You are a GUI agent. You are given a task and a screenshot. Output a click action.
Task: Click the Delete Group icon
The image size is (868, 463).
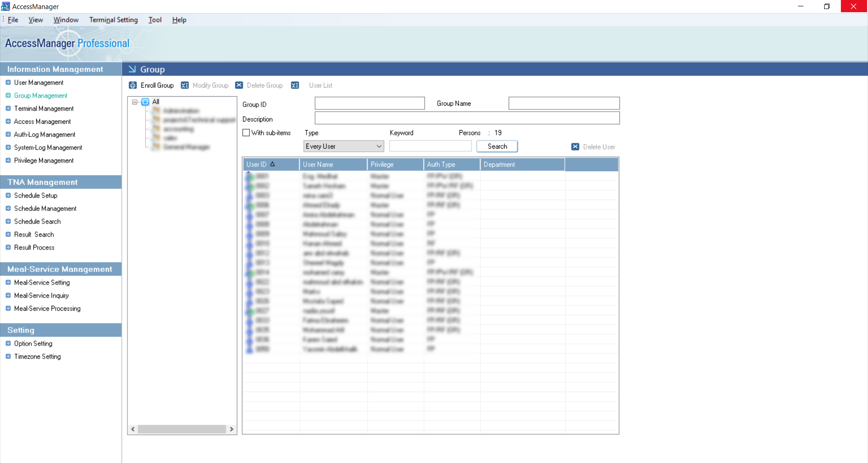239,85
